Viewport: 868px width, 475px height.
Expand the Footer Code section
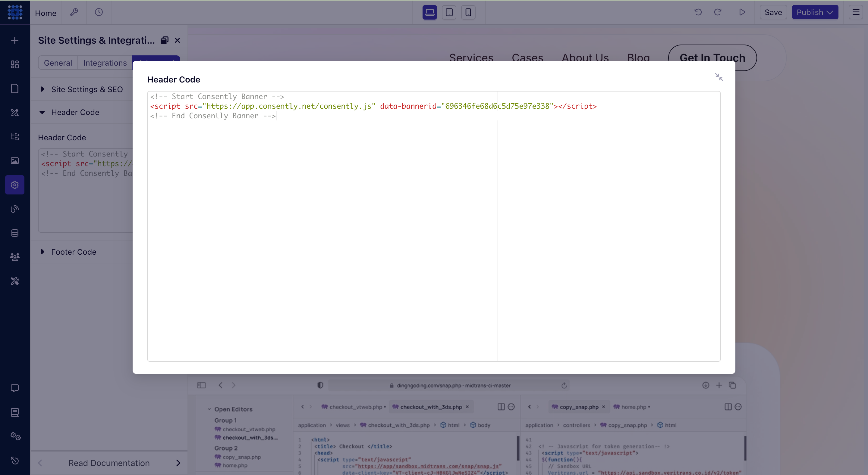(74, 252)
